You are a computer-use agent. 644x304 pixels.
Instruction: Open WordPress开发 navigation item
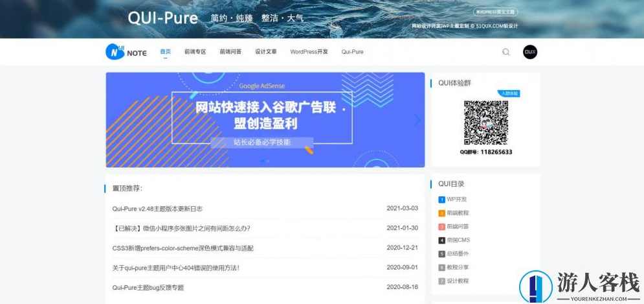pos(309,52)
